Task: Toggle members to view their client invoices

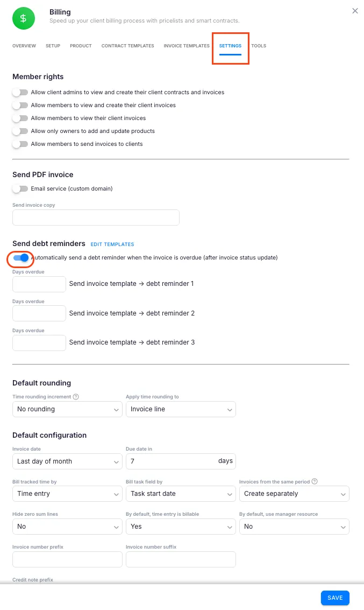Action: click(20, 118)
